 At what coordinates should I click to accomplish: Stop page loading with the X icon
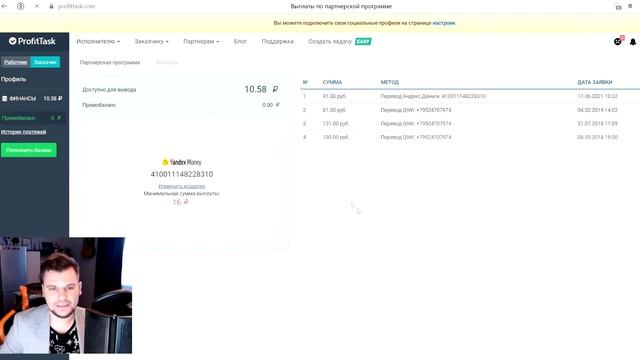tap(36, 6)
